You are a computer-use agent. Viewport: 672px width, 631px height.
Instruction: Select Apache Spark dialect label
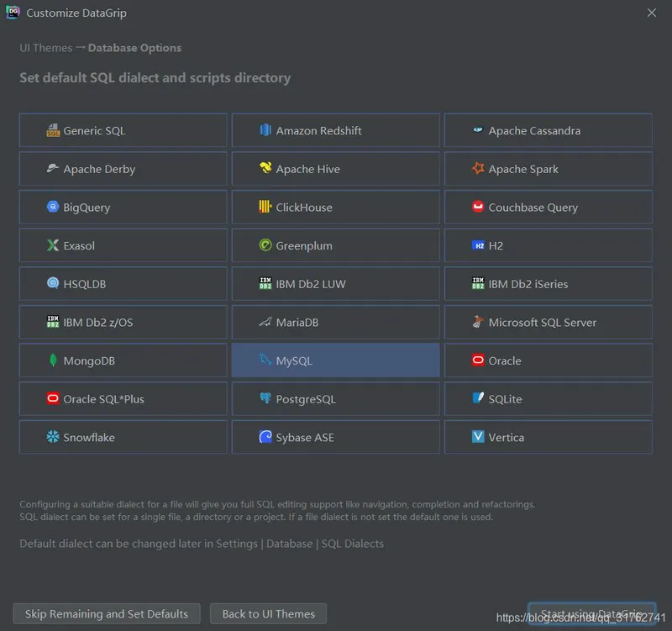[523, 170]
